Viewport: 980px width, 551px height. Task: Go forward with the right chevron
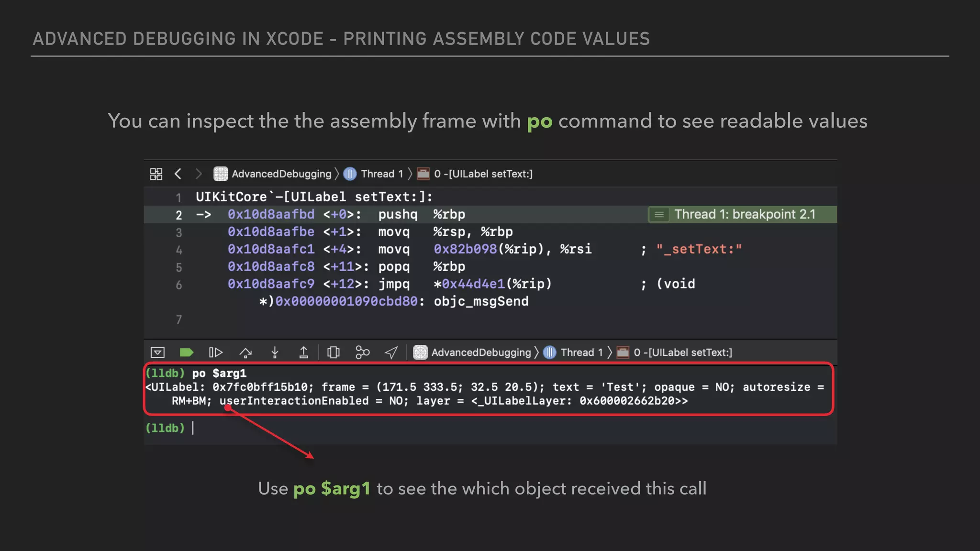point(199,174)
